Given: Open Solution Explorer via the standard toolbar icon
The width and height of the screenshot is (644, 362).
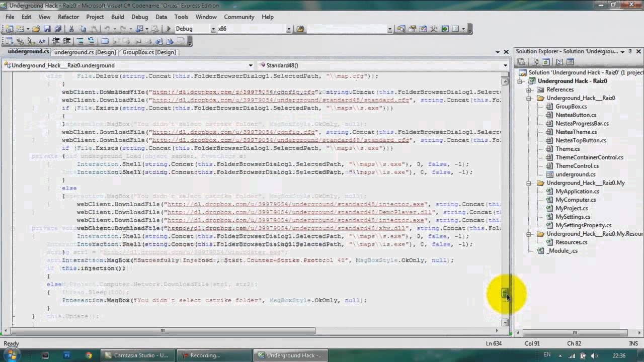Looking at the screenshot, I should (401, 29).
